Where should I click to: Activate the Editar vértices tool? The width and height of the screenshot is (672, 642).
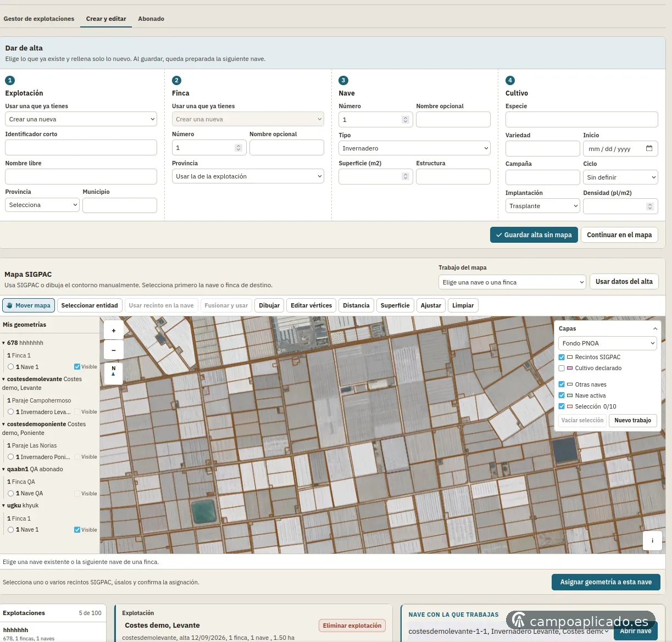pos(312,305)
